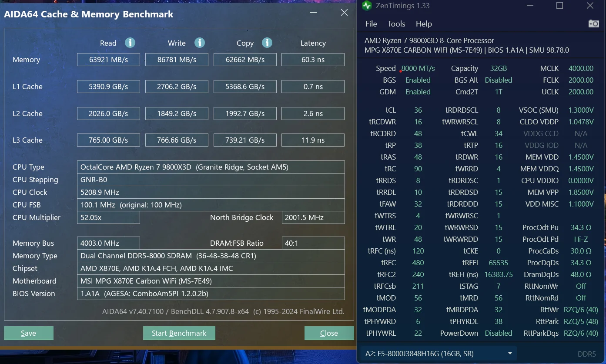Image resolution: width=606 pixels, height=364 pixels.
Task: Click the tCL value 36
Action: click(x=418, y=110)
